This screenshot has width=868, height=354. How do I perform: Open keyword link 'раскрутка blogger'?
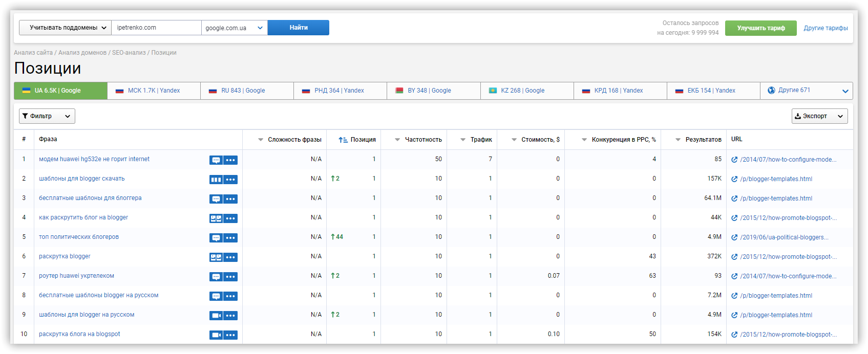pyautogui.click(x=65, y=256)
